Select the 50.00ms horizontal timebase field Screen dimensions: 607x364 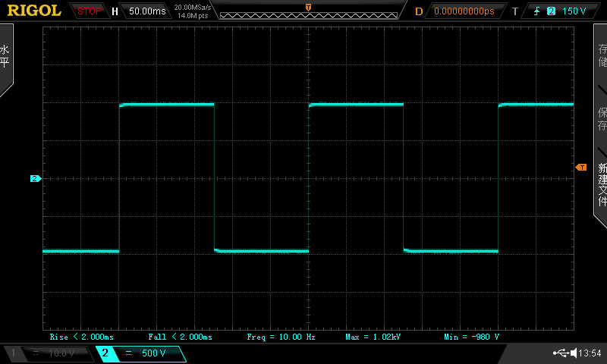coord(146,11)
